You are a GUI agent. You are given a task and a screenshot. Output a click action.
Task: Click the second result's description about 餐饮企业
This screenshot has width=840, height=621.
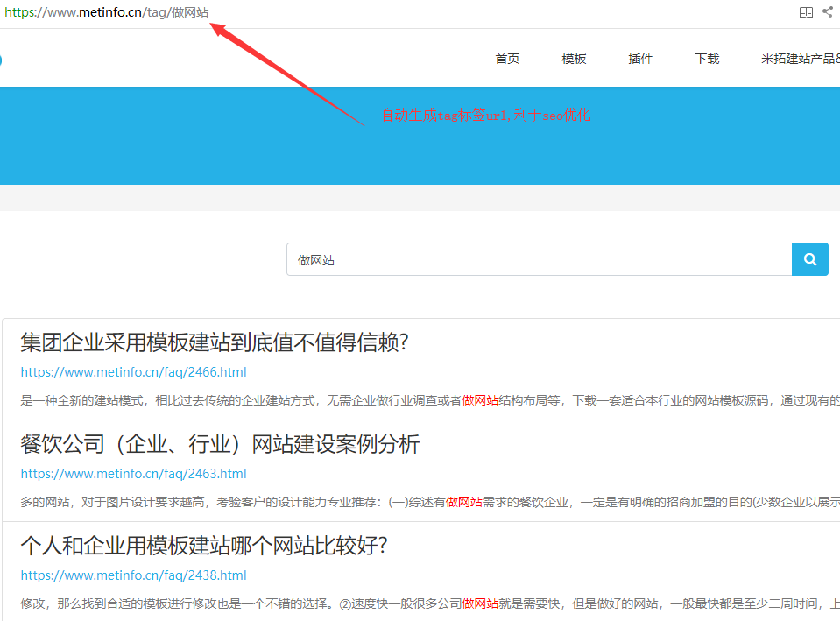tap(420, 502)
